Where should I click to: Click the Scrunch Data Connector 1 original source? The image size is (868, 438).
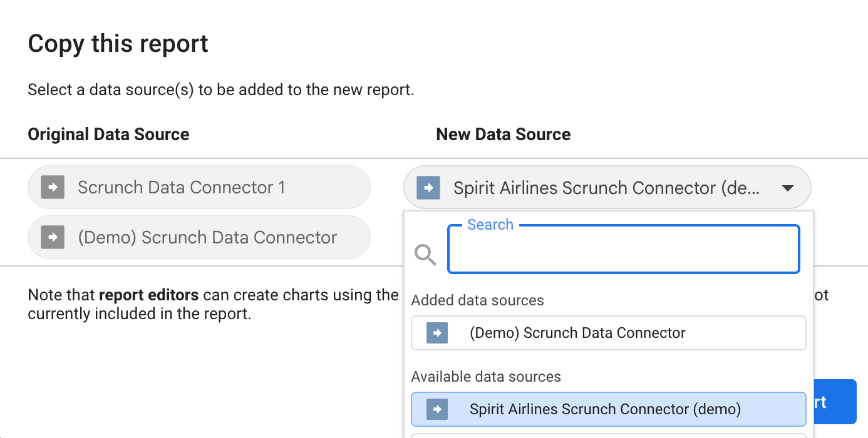(x=199, y=187)
